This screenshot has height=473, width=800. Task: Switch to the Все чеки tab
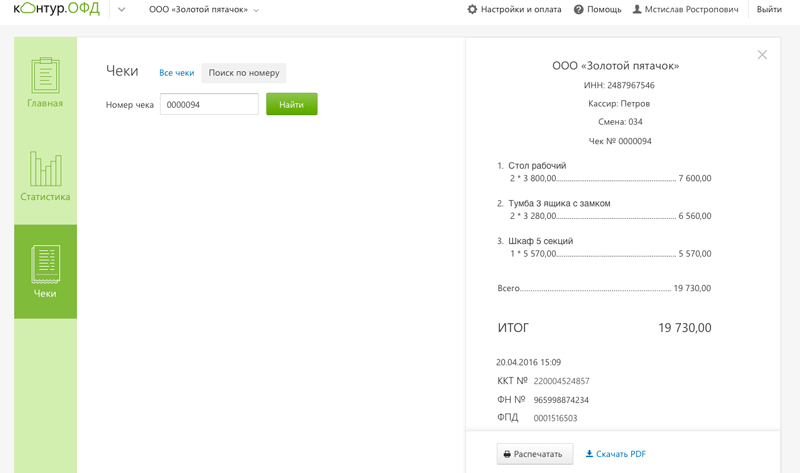[177, 73]
